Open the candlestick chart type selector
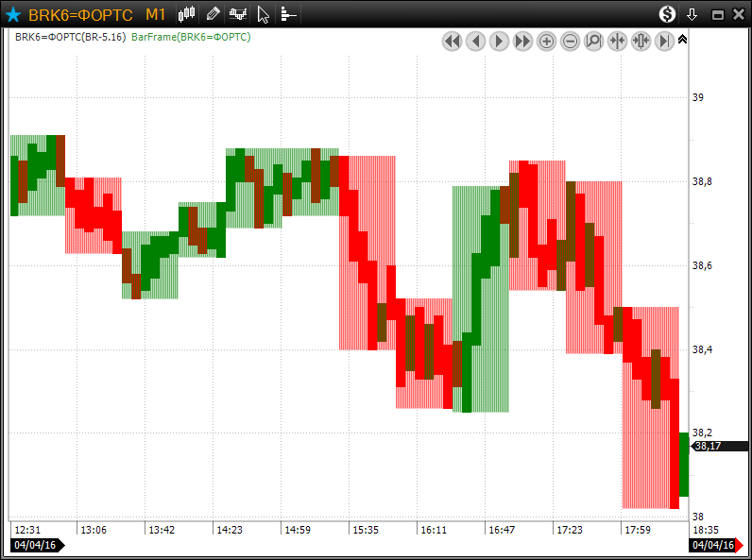This screenshot has height=560, width=752. click(187, 14)
